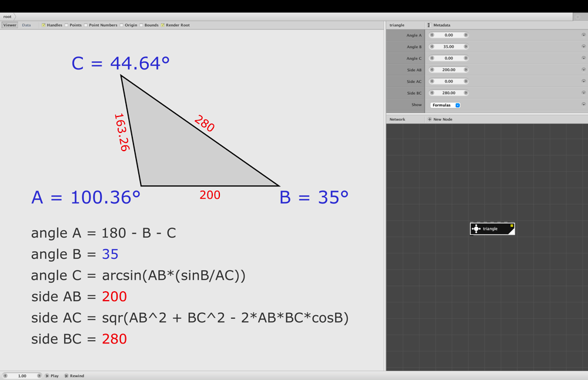Click the plus icon next to New Node
Screen dimensions: 588x380
tap(430, 119)
